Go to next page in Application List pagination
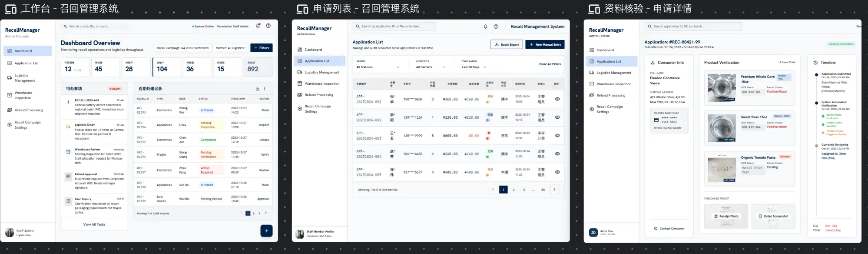Screen dimensions: 868x254 pyautogui.click(x=555, y=190)
